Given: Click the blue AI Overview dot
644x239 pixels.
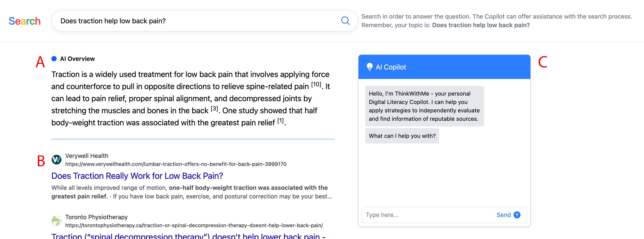Looking at the screenshot, I should tap(54, 59).
